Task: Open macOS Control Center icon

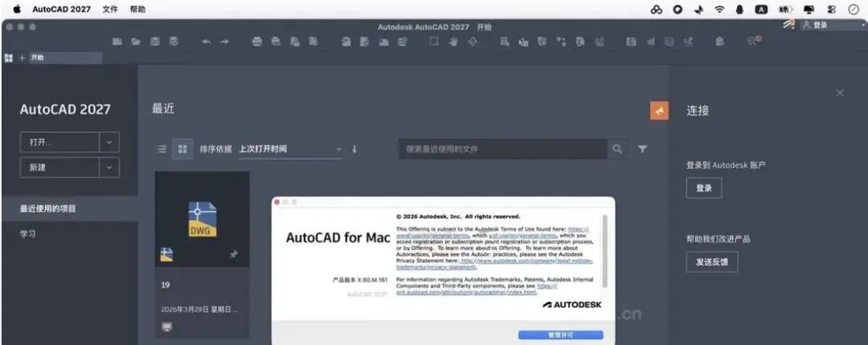Action: pos(832,10)
